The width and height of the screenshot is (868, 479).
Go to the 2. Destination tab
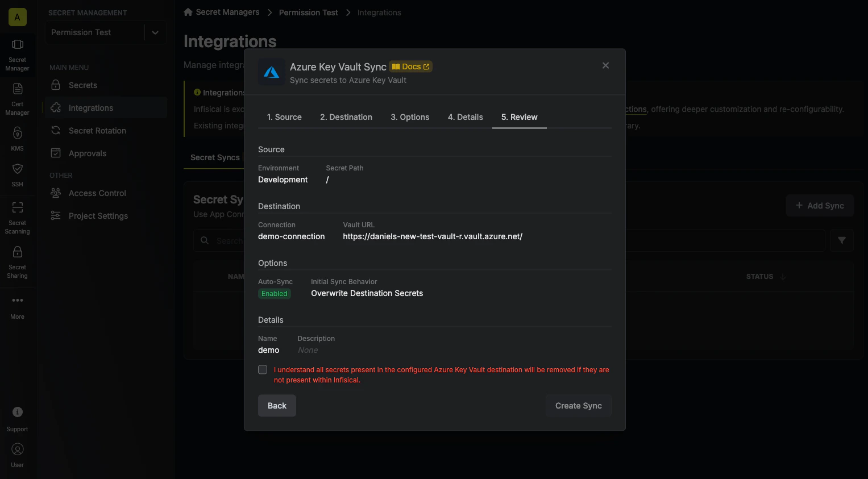(x=346, y=117)
